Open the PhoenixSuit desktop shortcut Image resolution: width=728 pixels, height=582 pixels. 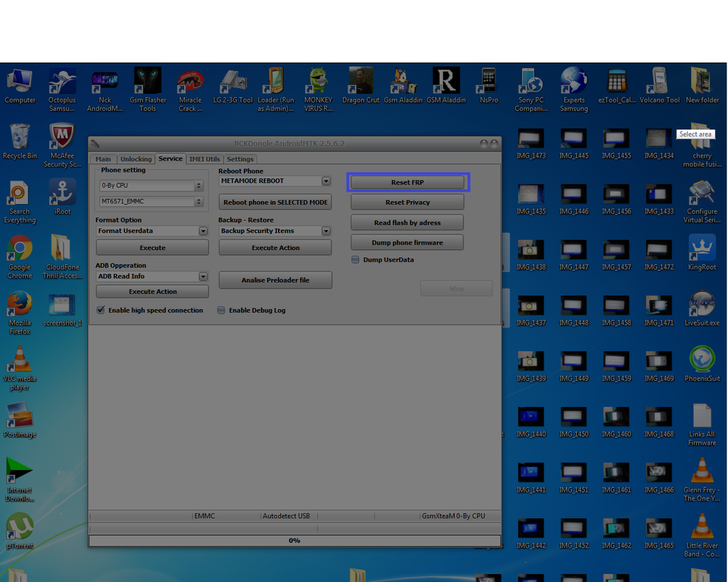[x=702, y=360]
